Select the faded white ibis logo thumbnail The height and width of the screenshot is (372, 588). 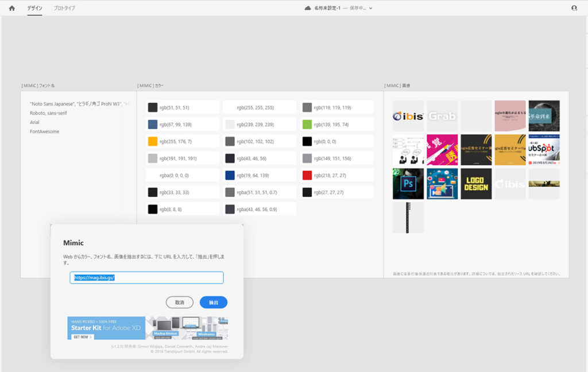[x=510, y=184]
